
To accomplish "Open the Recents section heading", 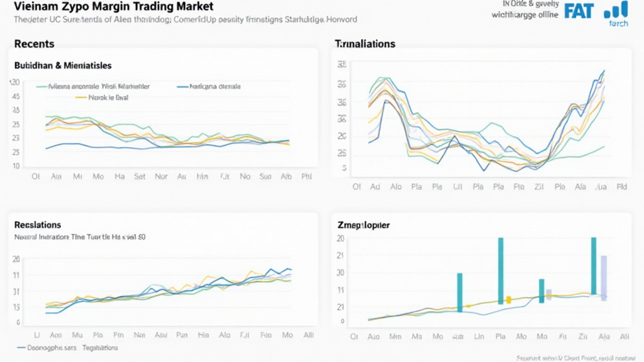I will (34, 44).
